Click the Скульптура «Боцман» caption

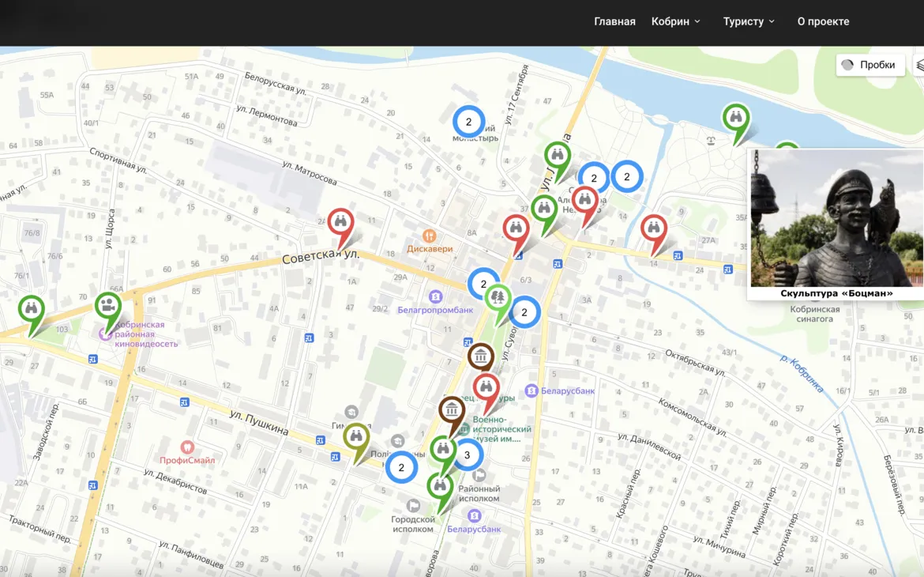click(836, 293)
